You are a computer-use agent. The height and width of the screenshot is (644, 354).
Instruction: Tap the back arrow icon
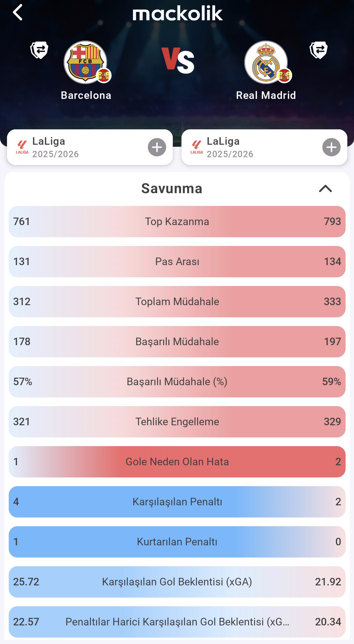tap(18, 12)
